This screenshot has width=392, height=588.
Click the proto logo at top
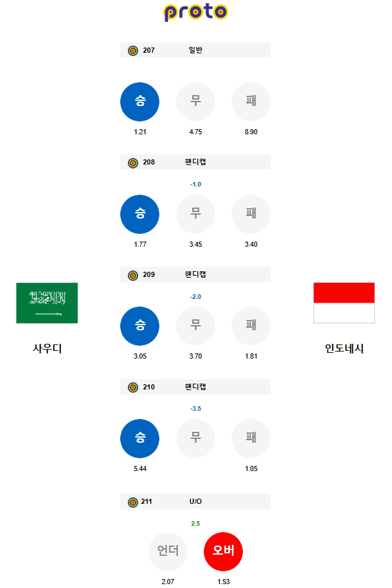coord(195,12)
